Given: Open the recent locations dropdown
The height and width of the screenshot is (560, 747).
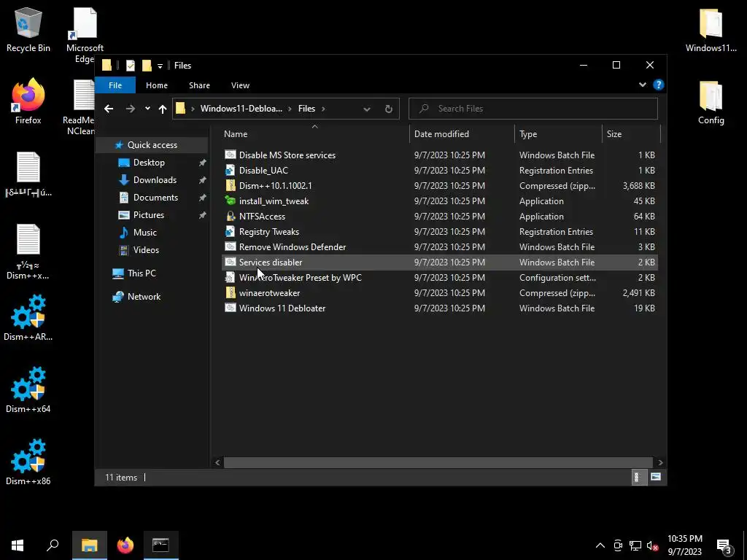Looking at the screenshot, I should [x=147, y=109].
